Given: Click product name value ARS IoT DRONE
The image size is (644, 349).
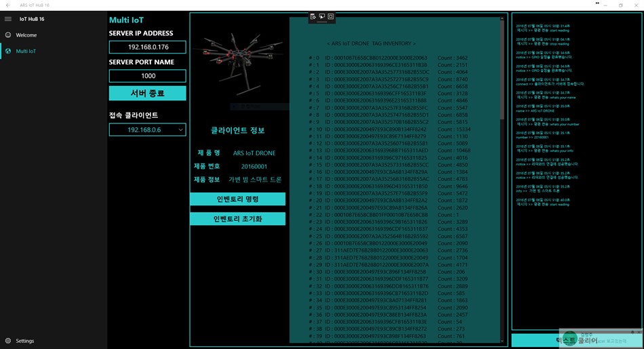Looking at the screenshot, I should pyautogui.click(x=254, y=153).
